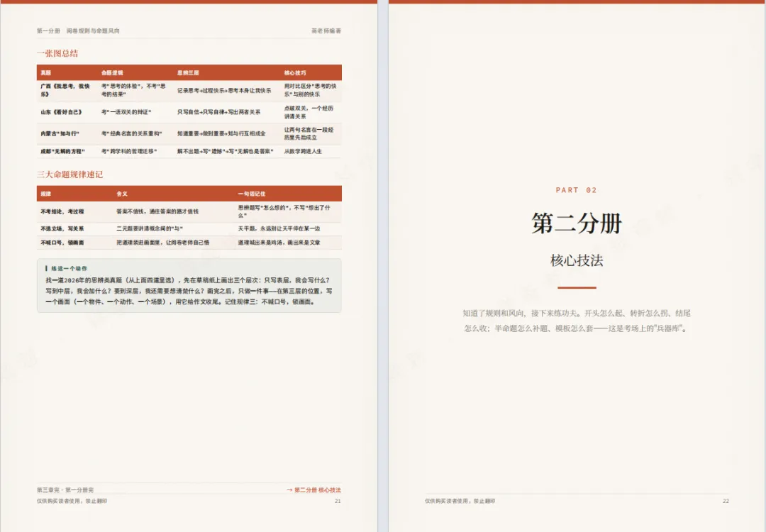Click the '核心技法' subtitle
Viewport: 766px width, 532px height.
coord(577,260)
